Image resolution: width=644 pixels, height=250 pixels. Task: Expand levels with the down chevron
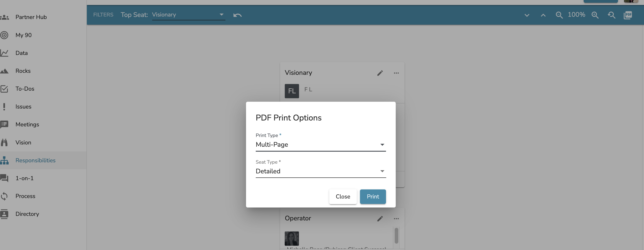pyautogui.click(x=527, y=15)
